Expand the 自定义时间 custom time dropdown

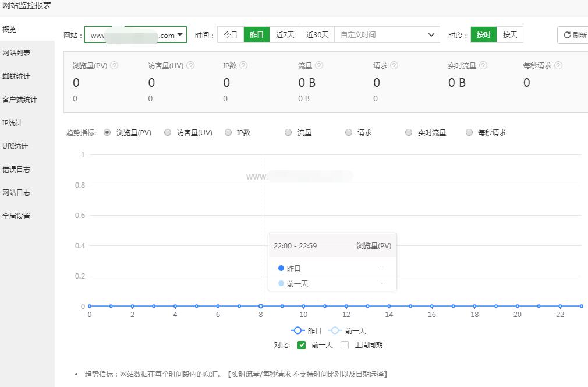(387, 34)
